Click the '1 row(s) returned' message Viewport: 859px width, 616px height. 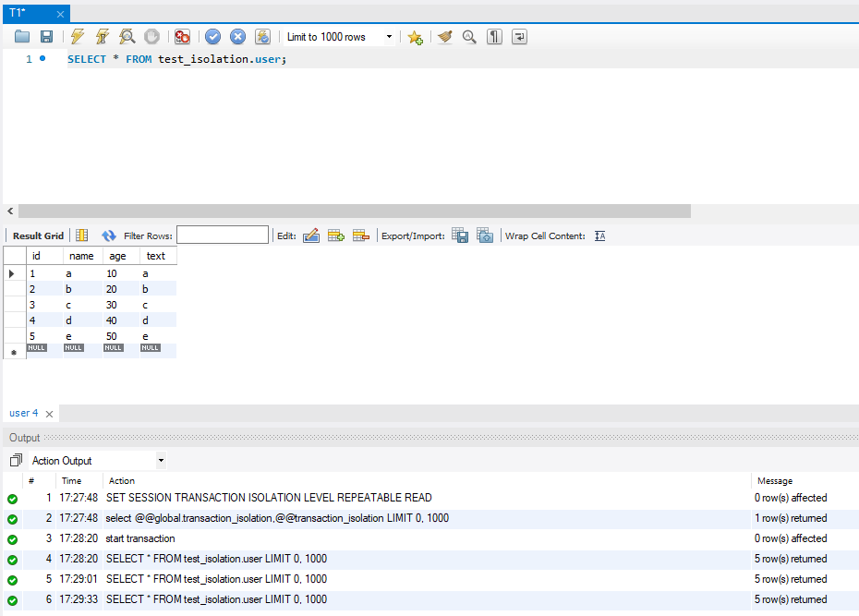pos(791,518)
